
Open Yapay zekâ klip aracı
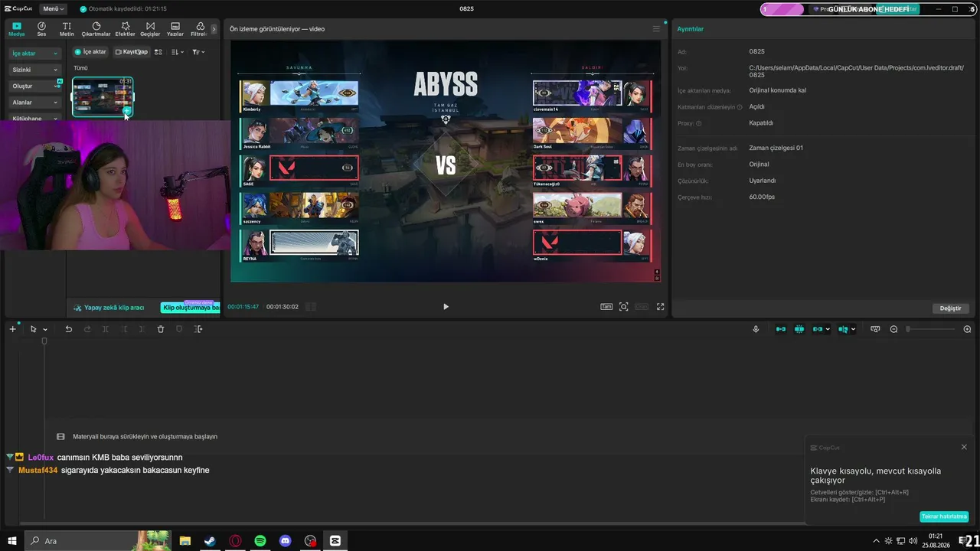[109, 308]
